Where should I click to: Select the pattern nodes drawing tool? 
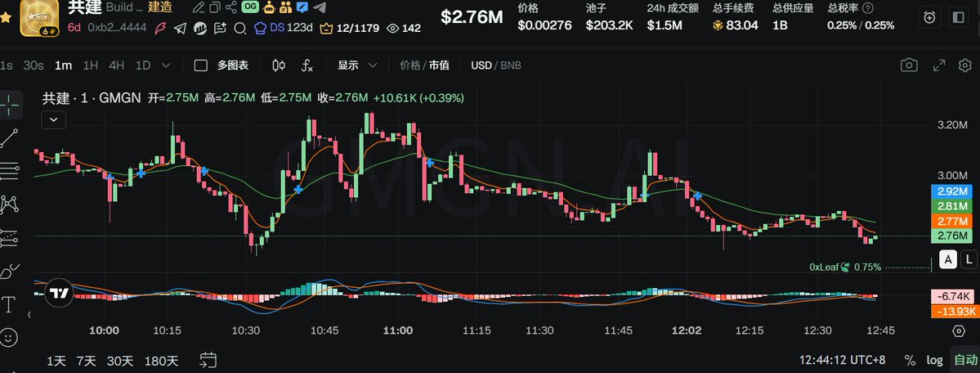pyautogui.click(x=9, y=204)
